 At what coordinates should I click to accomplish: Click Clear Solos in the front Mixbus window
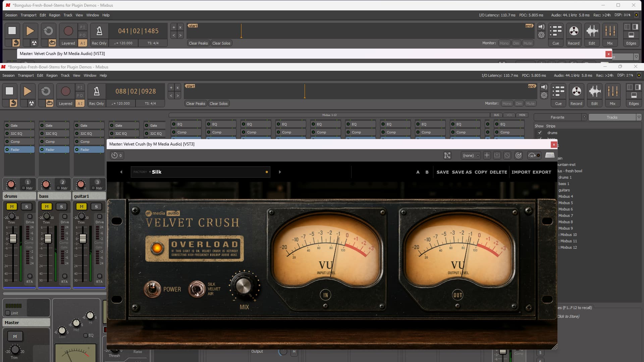219,104
